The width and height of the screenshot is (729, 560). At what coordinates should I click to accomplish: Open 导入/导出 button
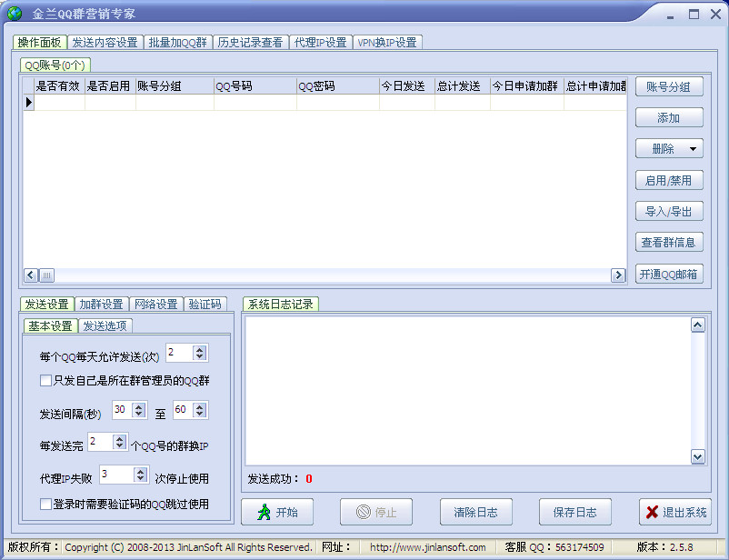[669, 211]
